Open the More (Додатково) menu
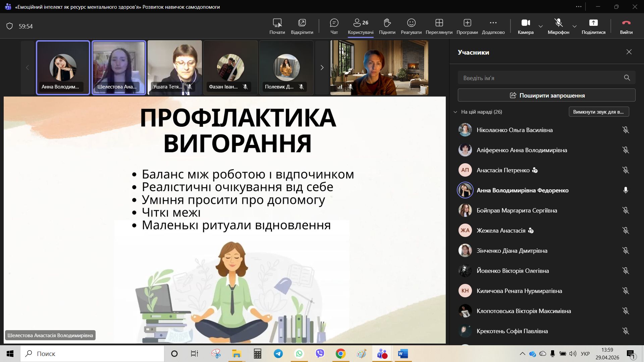The image size is (644, 362). click(x=493, y=23)
